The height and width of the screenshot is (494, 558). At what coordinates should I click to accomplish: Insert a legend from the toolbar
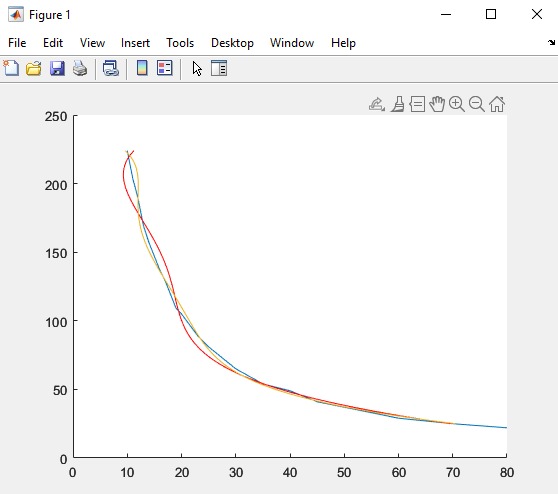coord(165,68)
